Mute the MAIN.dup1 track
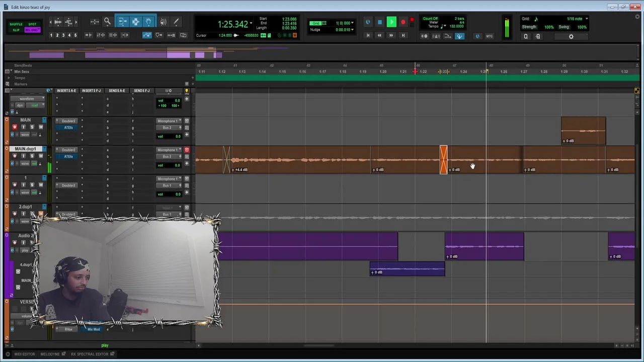The image size is (644, 362). coord(41,156)
